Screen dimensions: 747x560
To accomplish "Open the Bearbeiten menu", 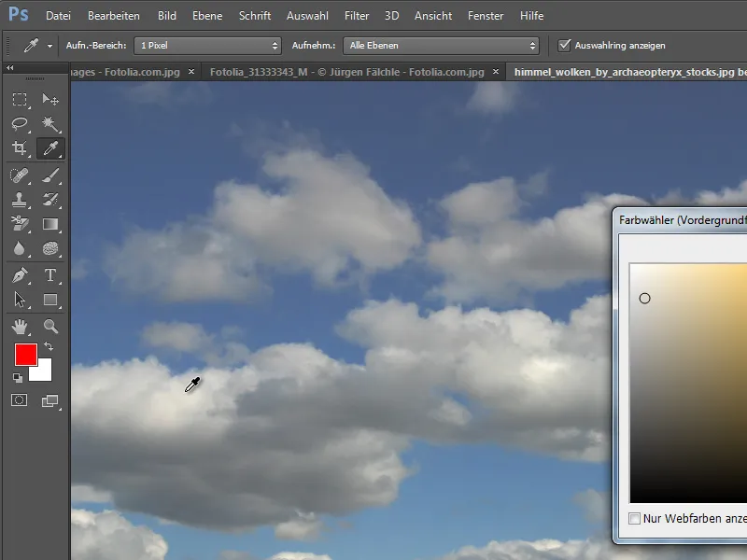I will [114, 16].
